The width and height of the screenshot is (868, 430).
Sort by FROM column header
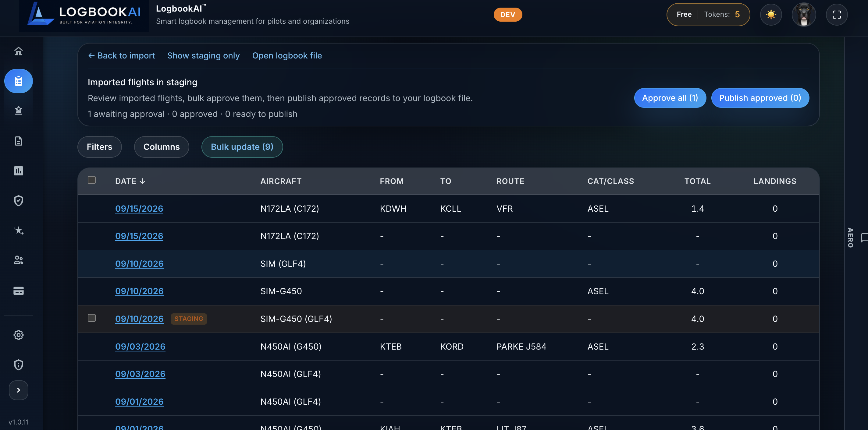click(392, 181)
